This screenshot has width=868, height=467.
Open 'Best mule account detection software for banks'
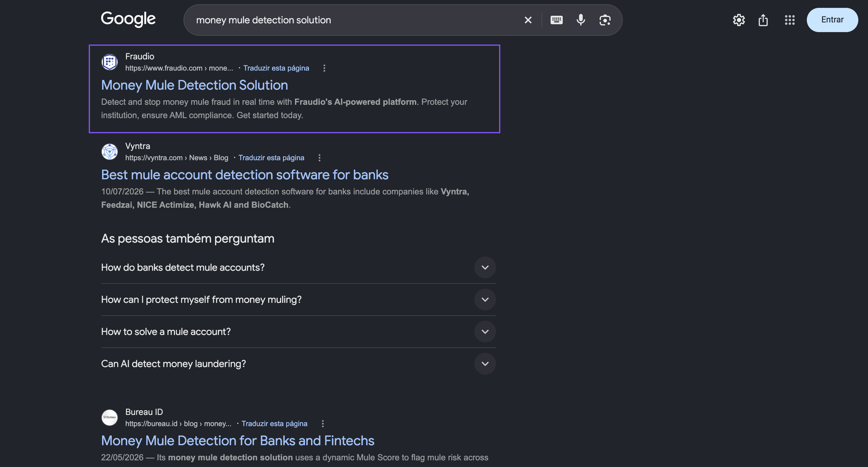pyautogui.click(x=245, y=175)
